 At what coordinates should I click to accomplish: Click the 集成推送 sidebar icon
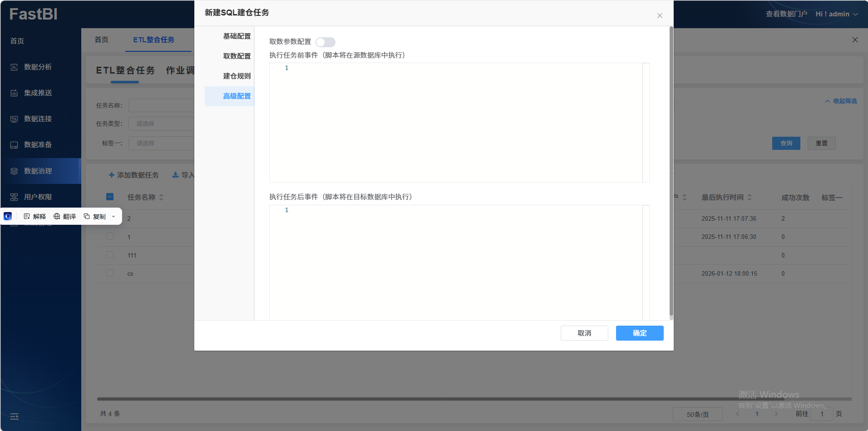(14, 93)
